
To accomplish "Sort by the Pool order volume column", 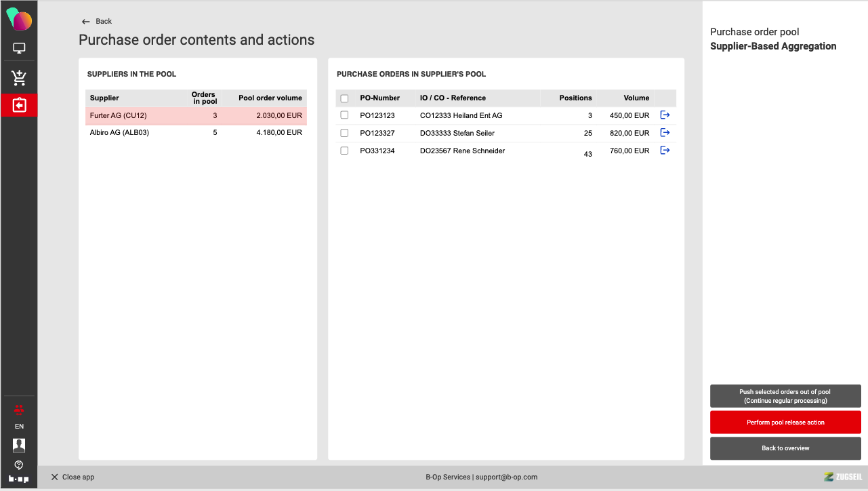I will [270, 98].
